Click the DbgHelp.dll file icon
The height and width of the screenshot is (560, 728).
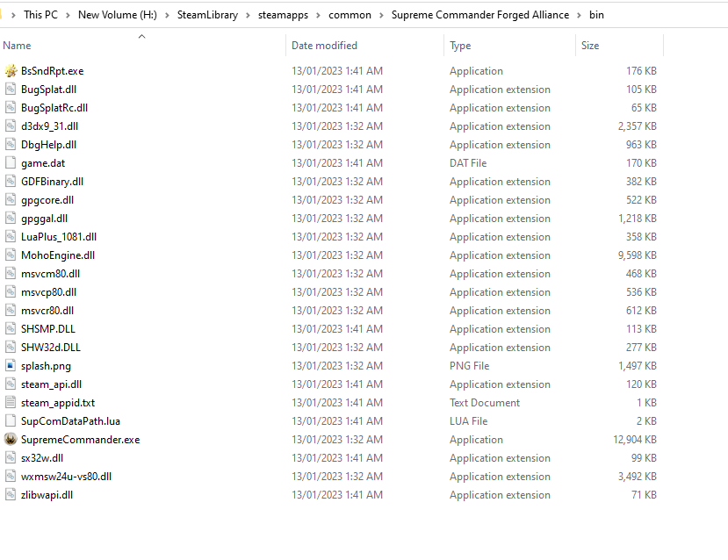[x=11, y=145]
